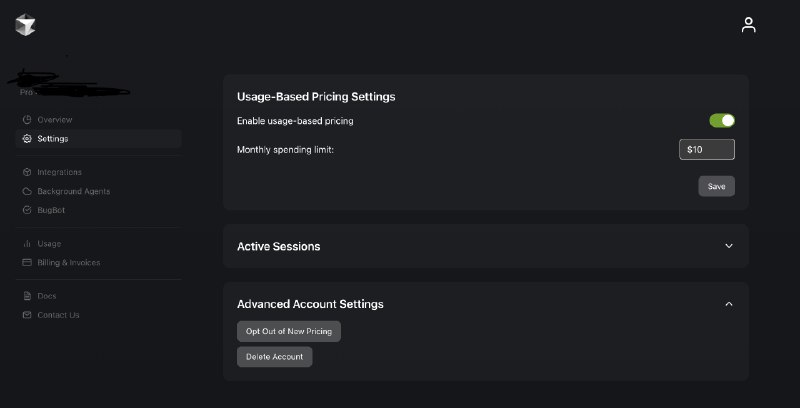This screenshot has width=800, height=408.
Task: Disable usage-based pricing toggle
Action: pos(722,121)
